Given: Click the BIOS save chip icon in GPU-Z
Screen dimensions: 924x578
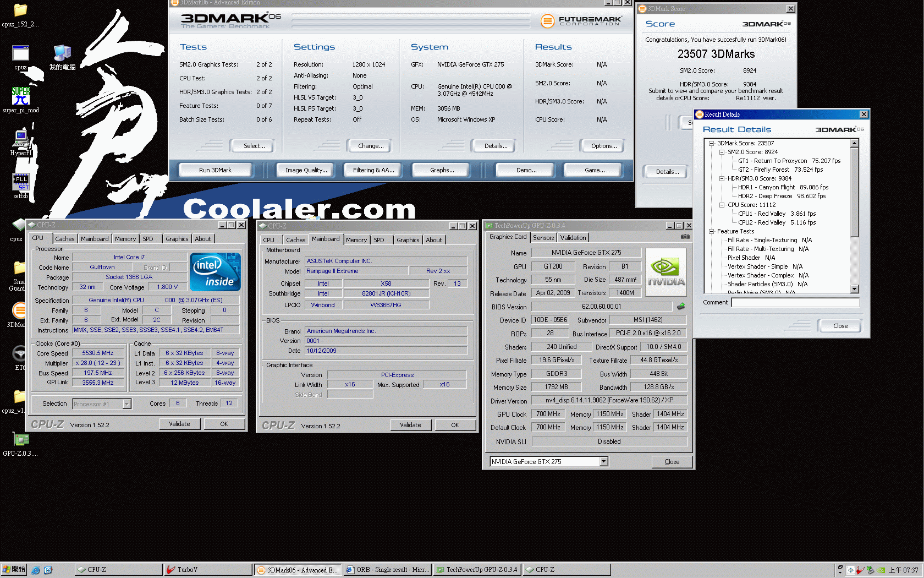Looking at the screenshot, I should click(x=681, y=306).
